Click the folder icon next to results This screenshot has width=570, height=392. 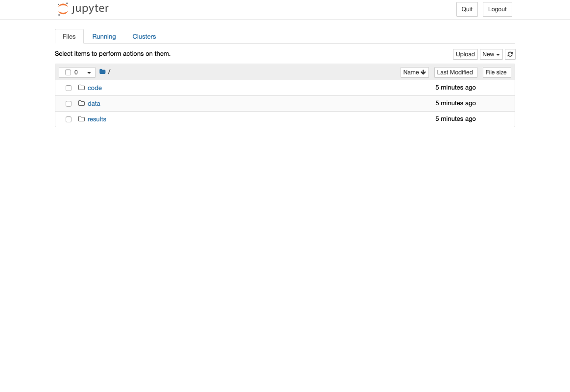(81, 118)
